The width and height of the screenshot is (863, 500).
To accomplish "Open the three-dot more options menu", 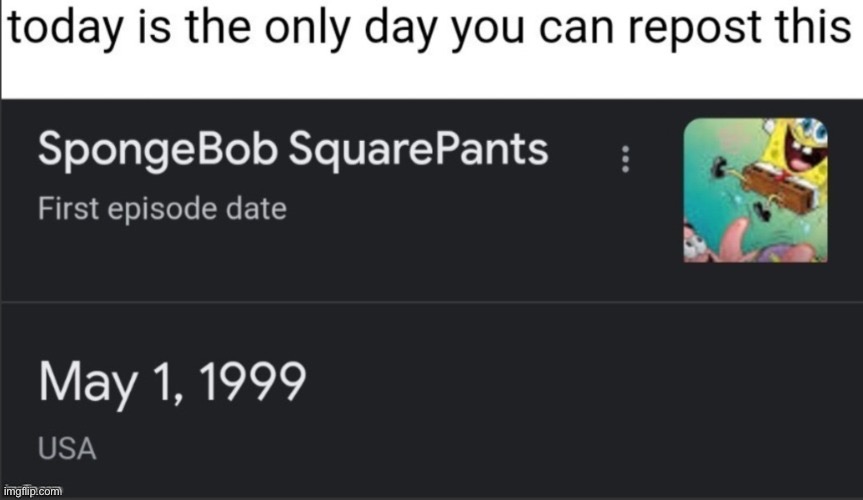I will tap(625, 159).
